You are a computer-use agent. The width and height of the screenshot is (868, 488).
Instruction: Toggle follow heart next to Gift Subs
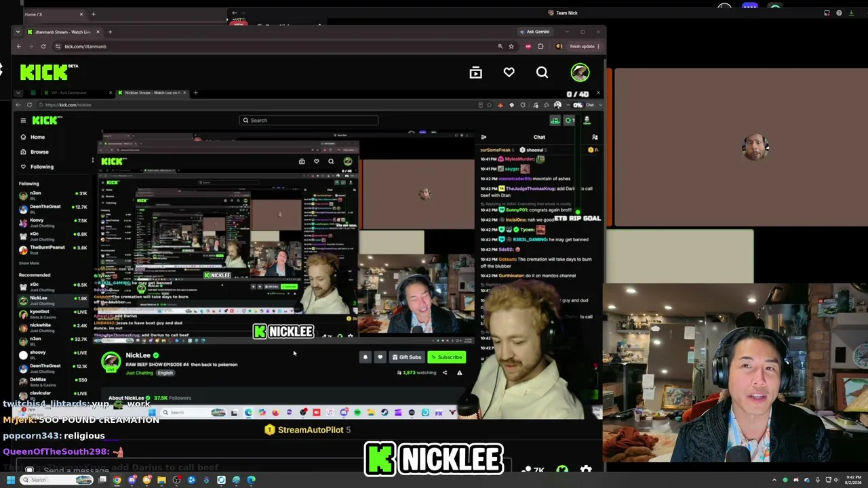click(380, 357)
